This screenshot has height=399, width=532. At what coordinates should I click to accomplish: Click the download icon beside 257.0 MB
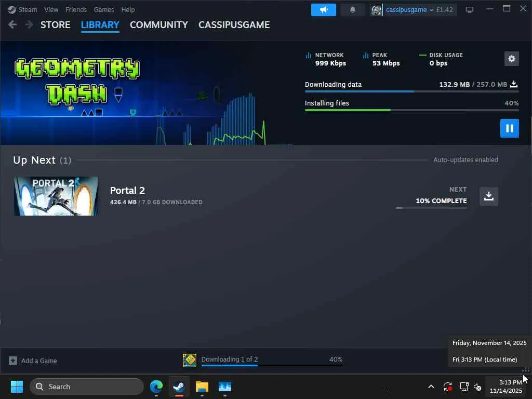coord(514,84)
